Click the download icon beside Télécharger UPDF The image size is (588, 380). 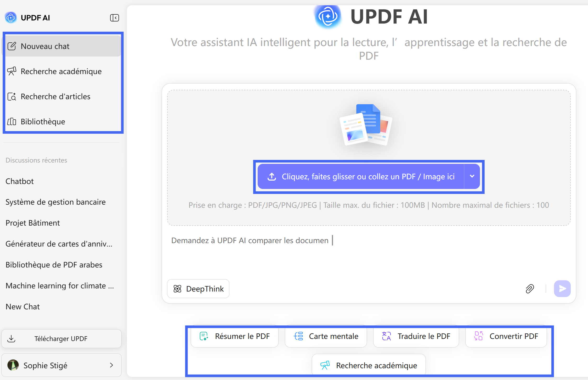point(11,339)
